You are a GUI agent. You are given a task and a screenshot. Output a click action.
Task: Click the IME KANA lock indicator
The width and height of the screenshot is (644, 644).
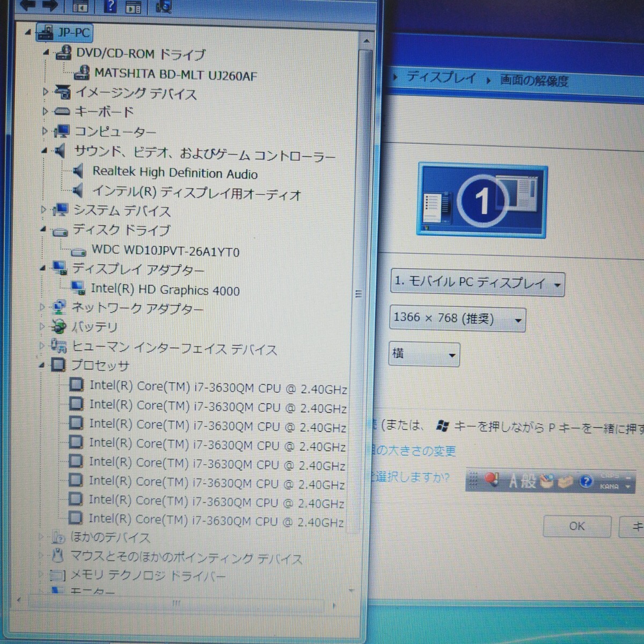[610, 486]
